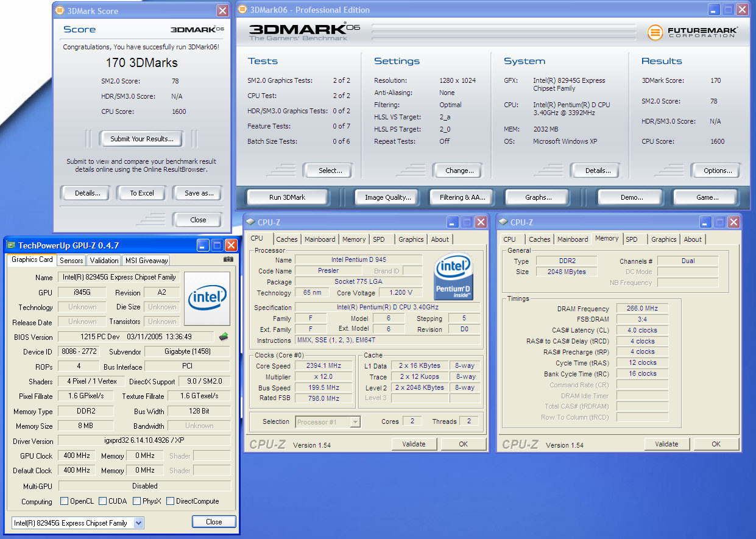Open About tab in CPU-Z Memory window
This screenshot has height=539, width=756.
point(693,239)
